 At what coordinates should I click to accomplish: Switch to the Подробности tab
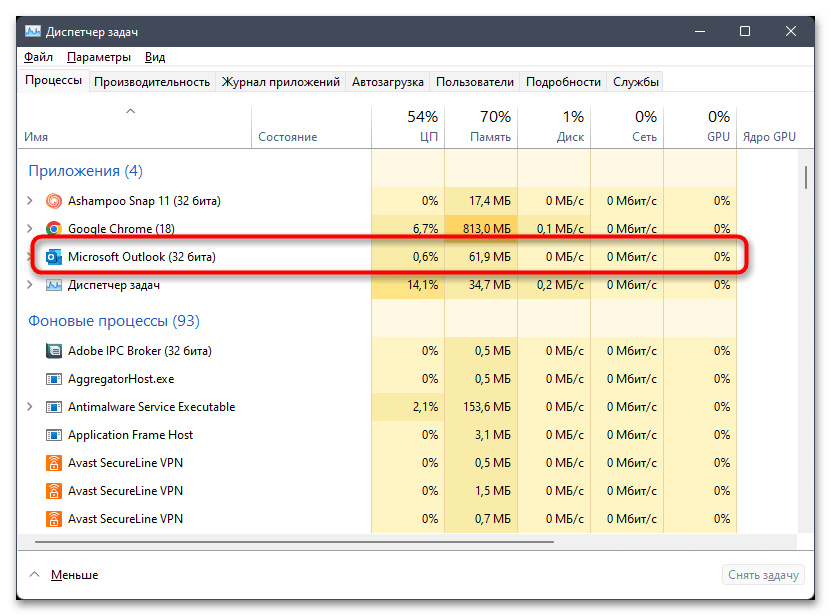tap(563, 82)
